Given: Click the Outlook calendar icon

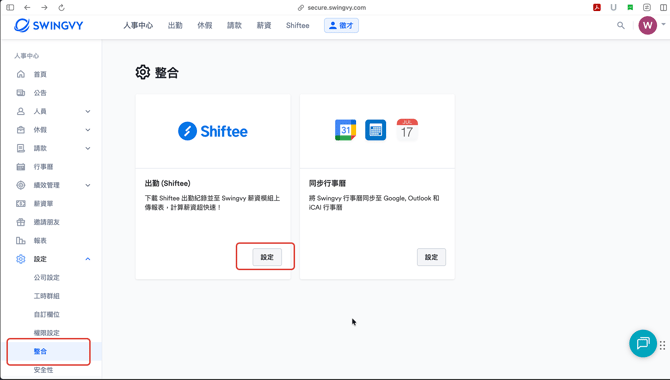Looking at the screenshot, I should (376, 130).
